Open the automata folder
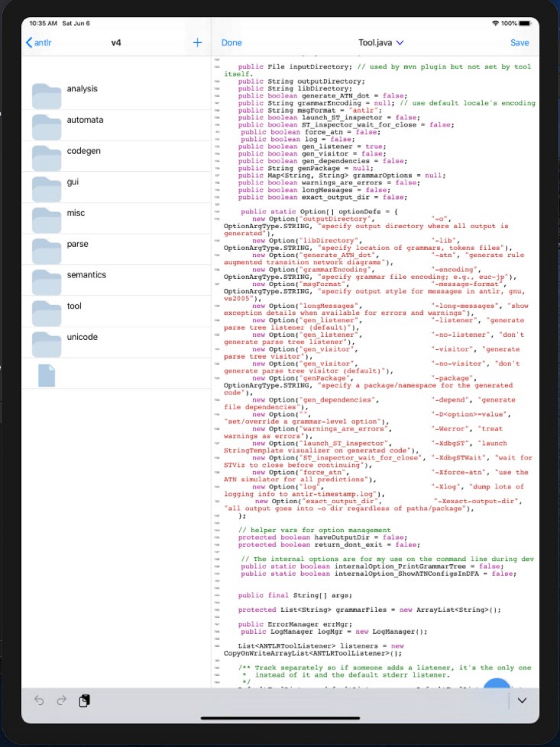Viewport: 560px width, 747px height. 85,120
